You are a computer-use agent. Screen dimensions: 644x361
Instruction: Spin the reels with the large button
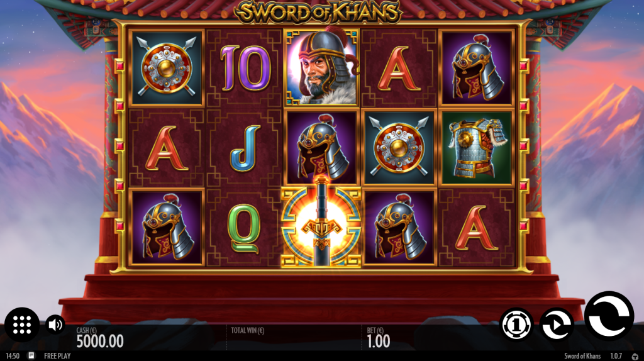point(609,316)
